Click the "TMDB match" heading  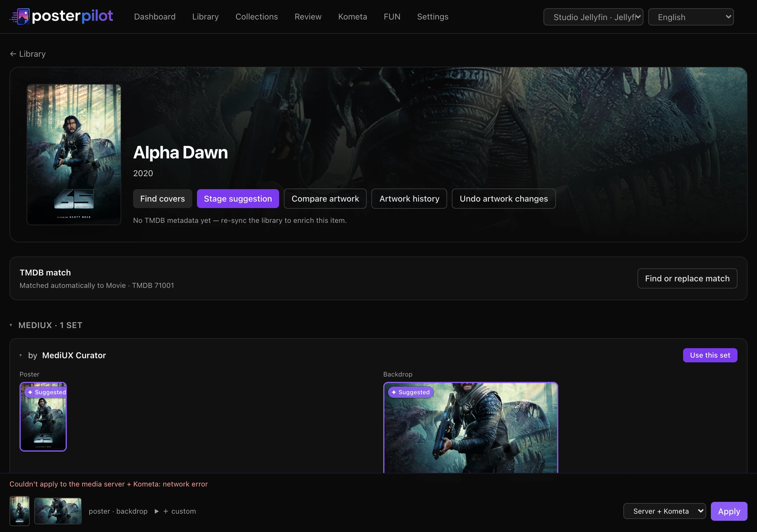(45, 272)
